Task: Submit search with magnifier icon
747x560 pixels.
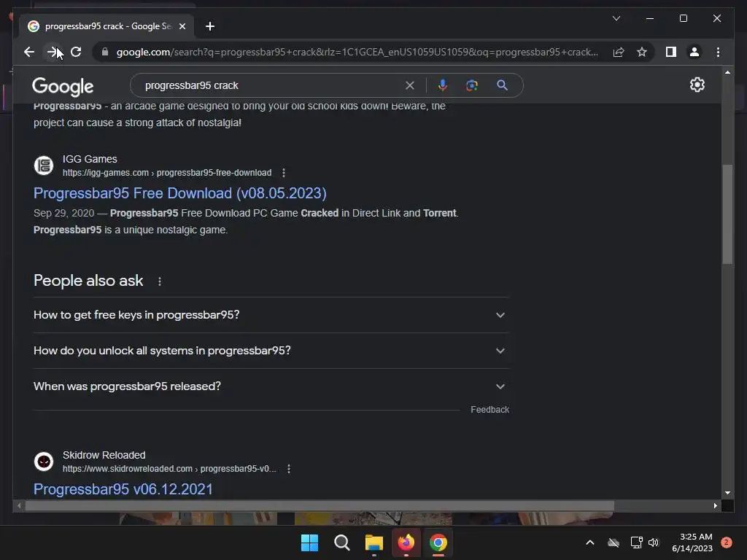Action: 502,85
